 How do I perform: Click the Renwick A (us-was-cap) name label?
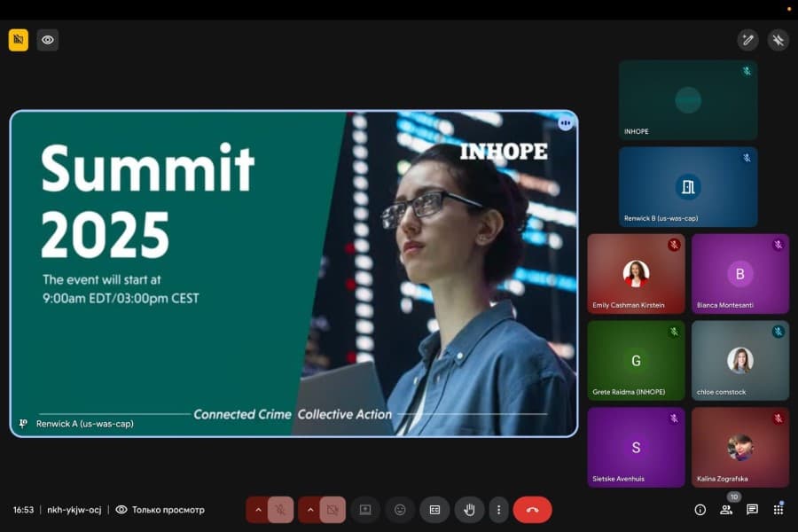coord(85,424)
